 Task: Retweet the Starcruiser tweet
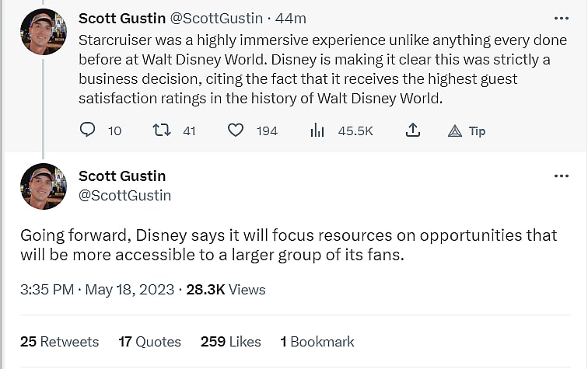(161, 131)
